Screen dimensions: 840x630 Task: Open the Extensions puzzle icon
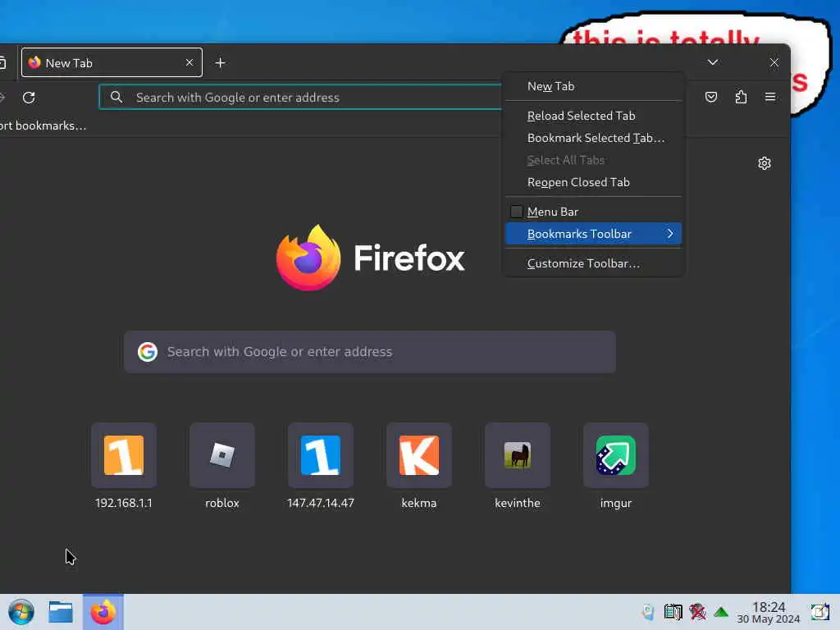point(741,97)
